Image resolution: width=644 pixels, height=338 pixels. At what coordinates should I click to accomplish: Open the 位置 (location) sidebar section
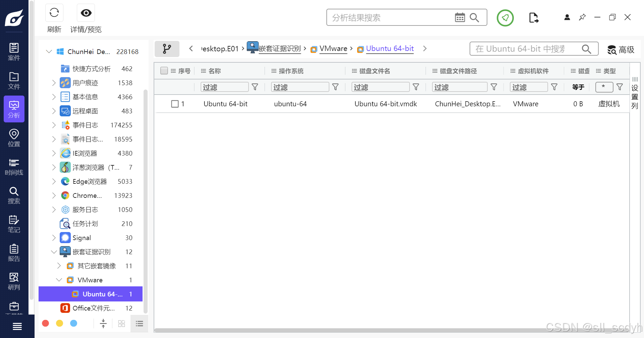point(14,138)
